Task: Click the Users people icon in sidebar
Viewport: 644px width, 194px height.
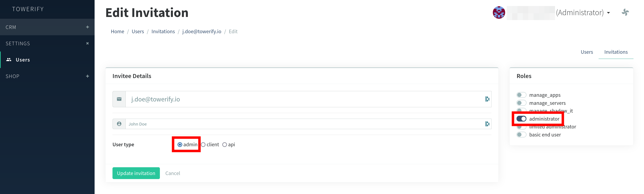Action: tap(9, 60)
